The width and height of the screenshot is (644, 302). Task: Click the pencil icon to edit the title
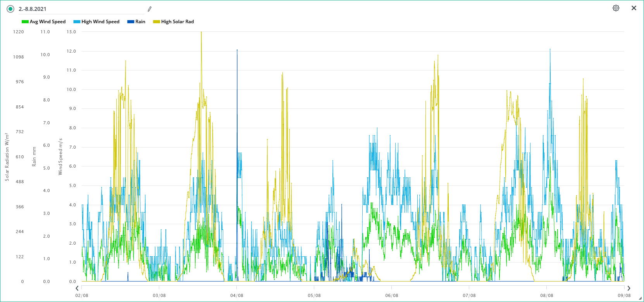coord(150,9)
